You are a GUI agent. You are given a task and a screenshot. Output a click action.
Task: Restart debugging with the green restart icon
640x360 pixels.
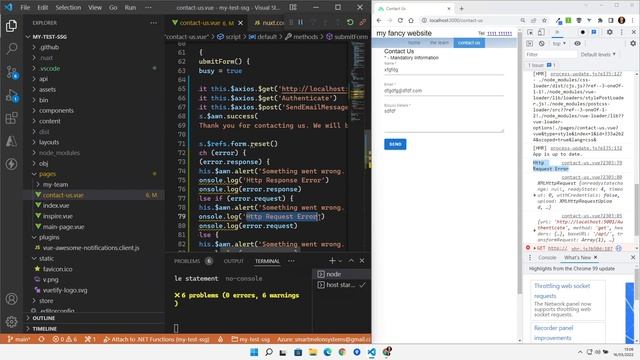(350, 22)
